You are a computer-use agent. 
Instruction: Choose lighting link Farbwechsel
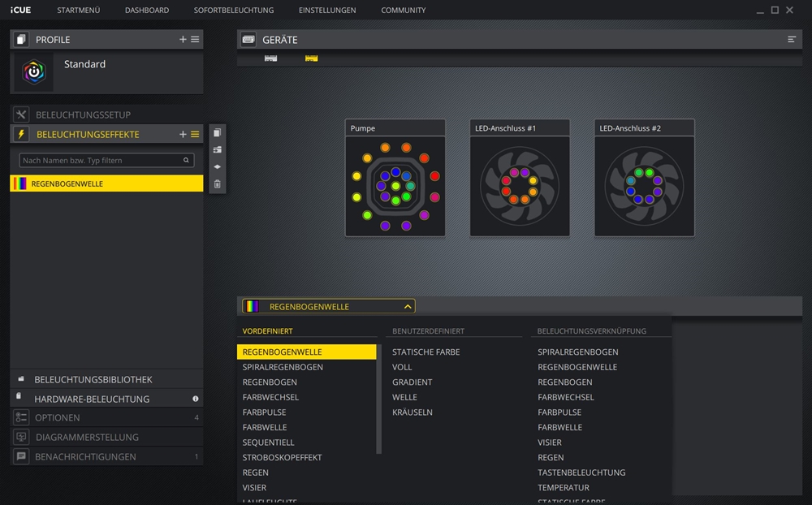click(x=565, y=397)
